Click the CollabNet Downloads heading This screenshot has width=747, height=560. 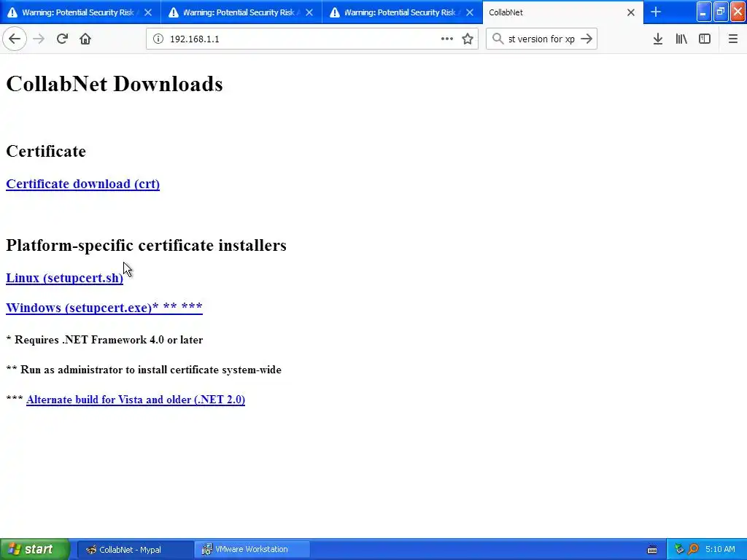coord(115,84)
